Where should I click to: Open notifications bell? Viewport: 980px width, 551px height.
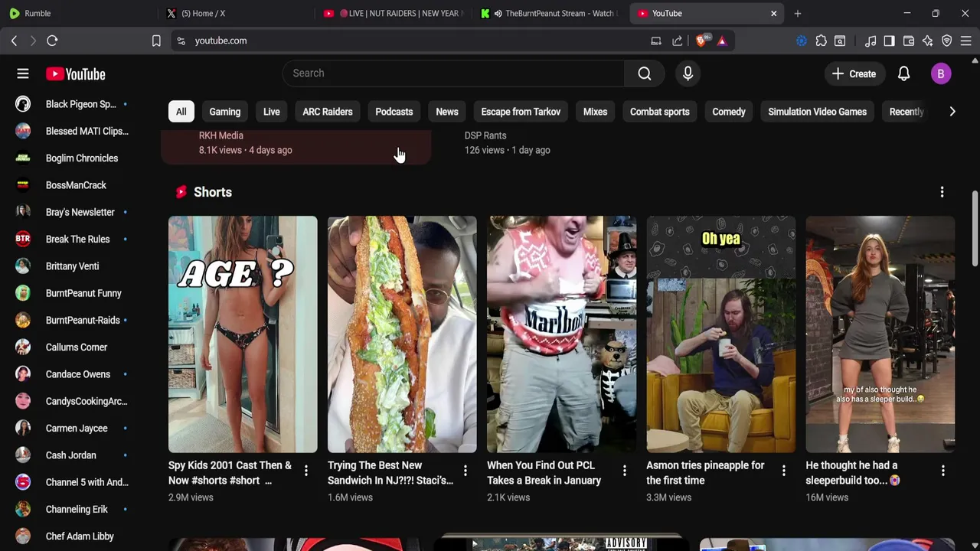[x=903, y=73]
